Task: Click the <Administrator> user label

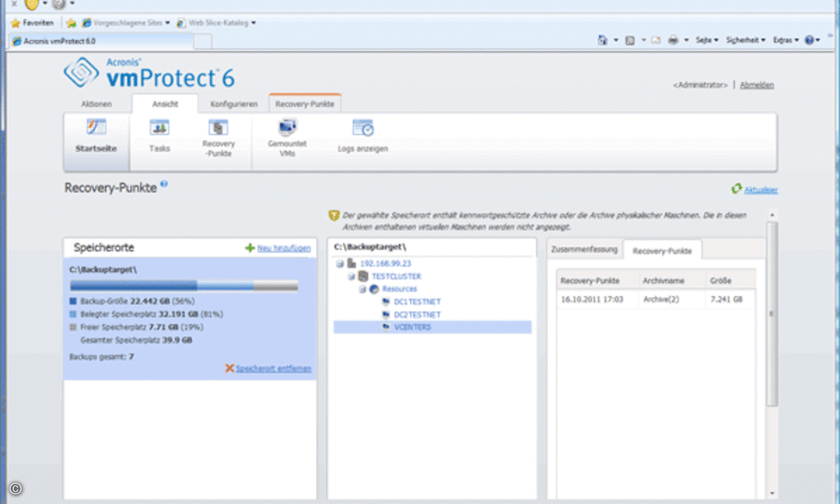Action: click(700, 85)
